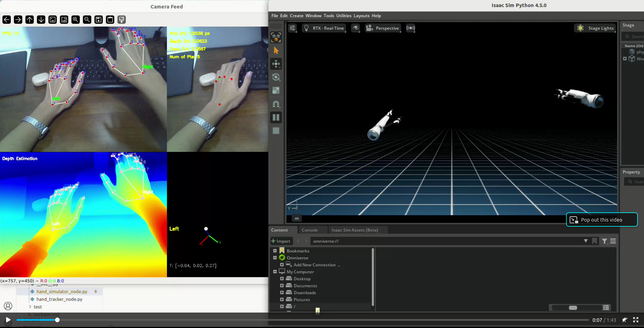Click the down arrow in Camera Feed toolbar
This screenshot has width=644, height=328.
(41, 20)
